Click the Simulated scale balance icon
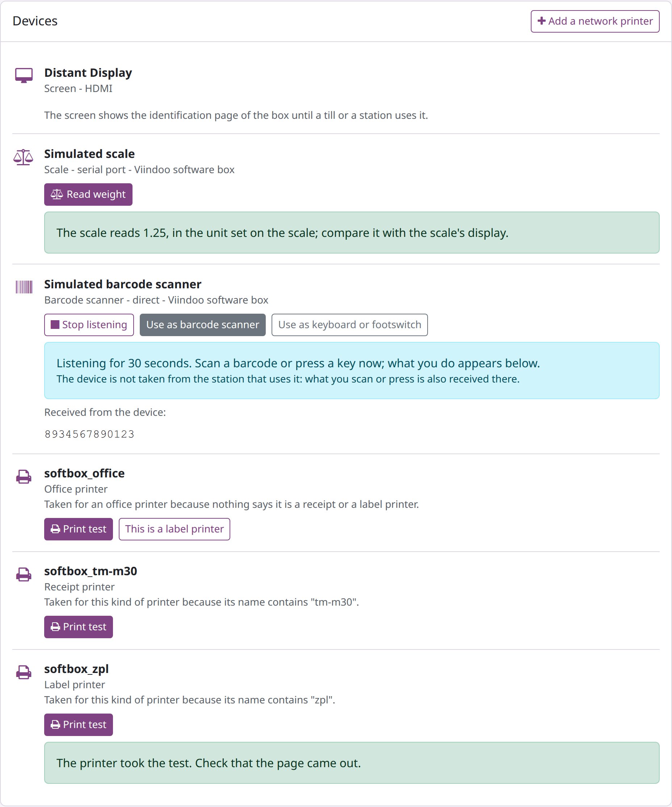 (x=24, y=157)
